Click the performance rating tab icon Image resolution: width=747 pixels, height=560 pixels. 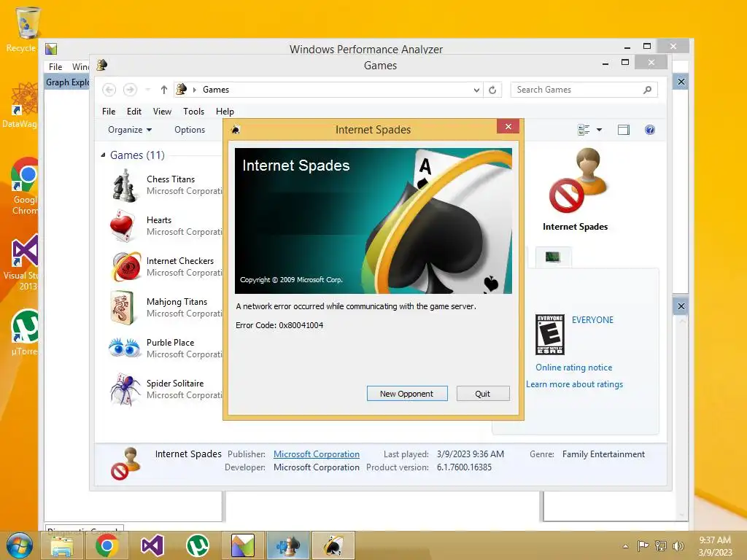coord(553,257)
